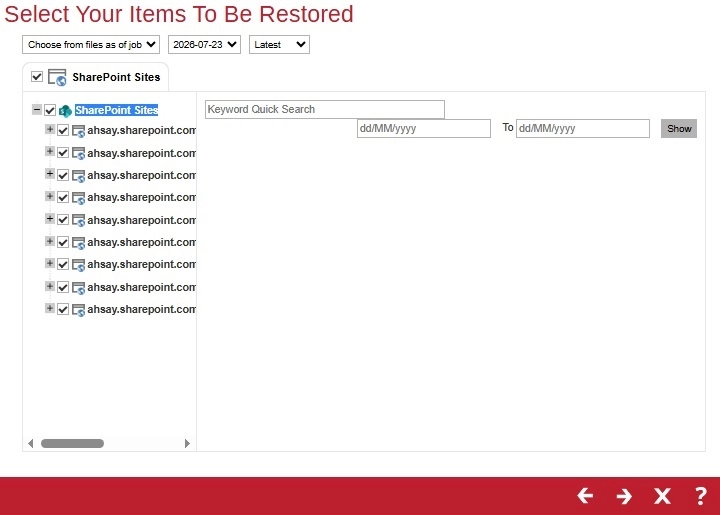Screen dimensions: 720x515
Task: Uncheck the last ahsay.sharepoint.com site checkbox
Action: [x=63, y=309]
